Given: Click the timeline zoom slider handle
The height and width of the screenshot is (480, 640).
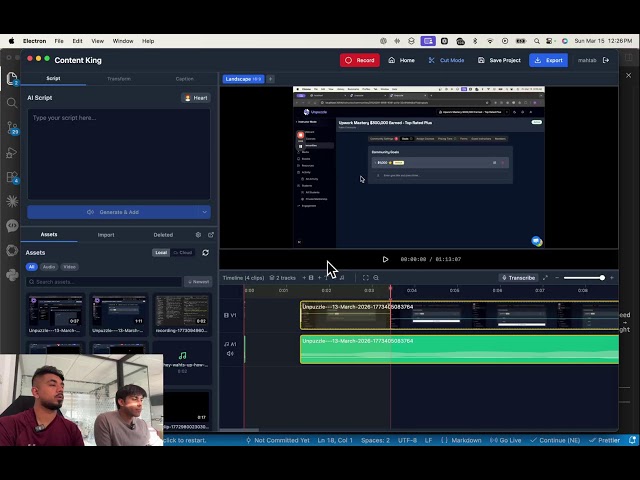Looking at the screenshot, I should [602, 278].
